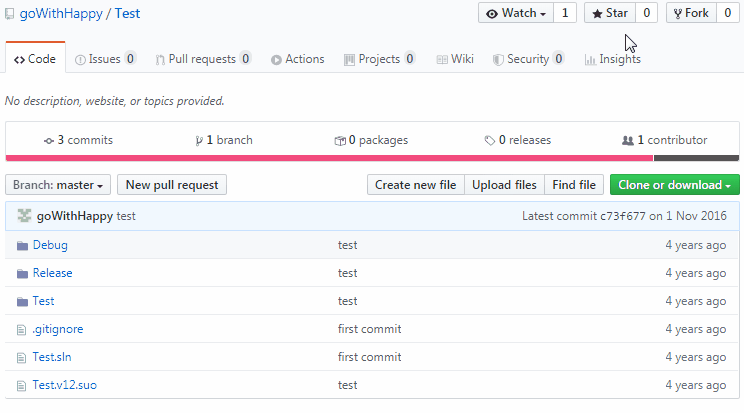Screen dimensions: 744x413
Task: Open the Issues tab
Action: coord(105,59)
